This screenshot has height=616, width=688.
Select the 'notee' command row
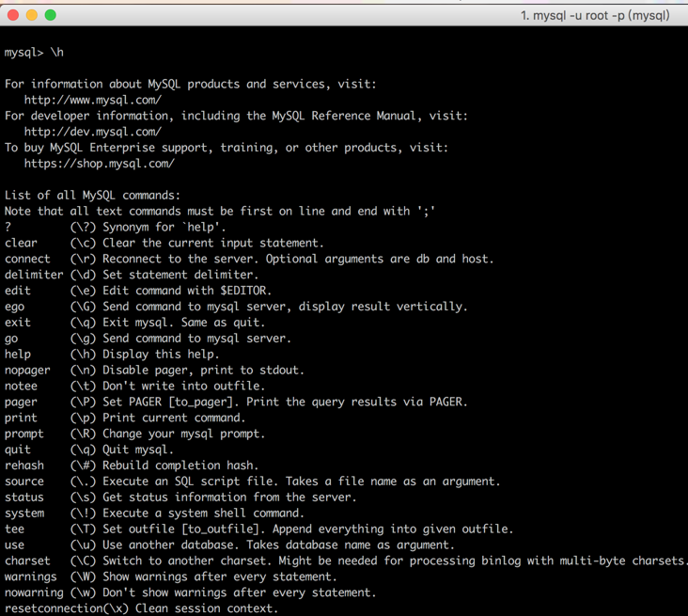pos(134,386)
